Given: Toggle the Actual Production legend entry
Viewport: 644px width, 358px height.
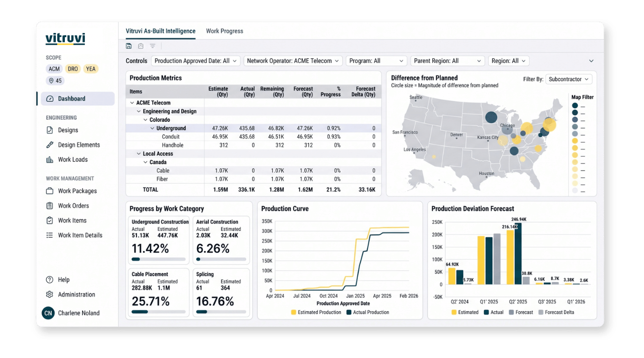Looking at the screenshot, I should pyautogui.click(x=368, y=312).
